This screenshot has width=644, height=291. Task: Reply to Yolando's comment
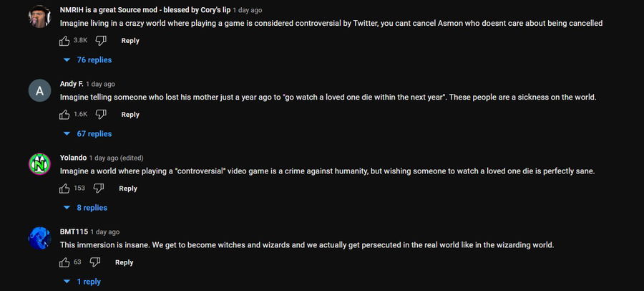point(128,189)
